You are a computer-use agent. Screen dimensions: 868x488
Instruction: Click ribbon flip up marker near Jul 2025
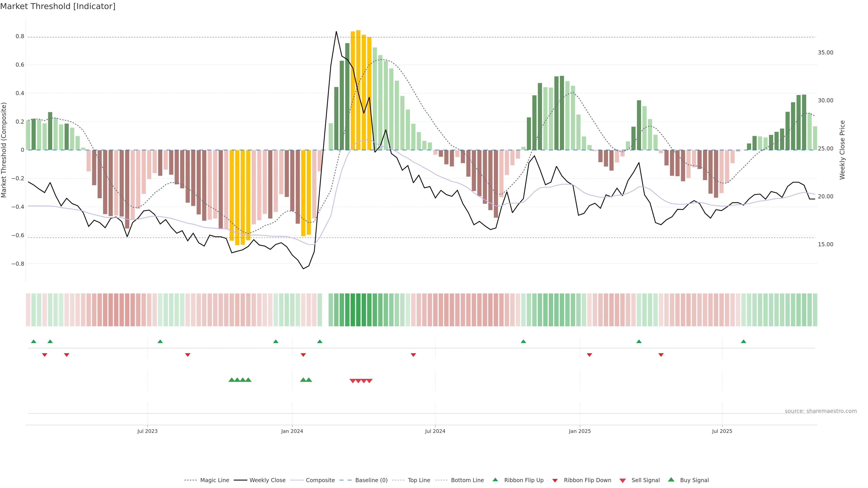point(743,342)
